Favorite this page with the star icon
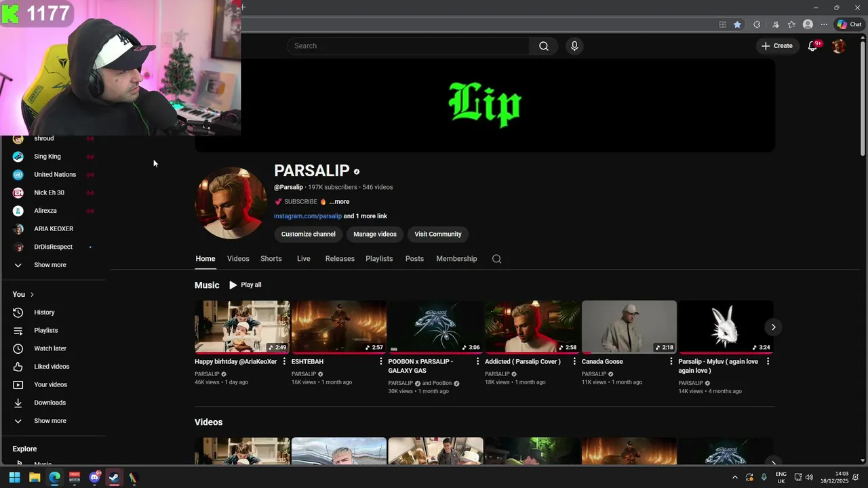 coord(737,24)
